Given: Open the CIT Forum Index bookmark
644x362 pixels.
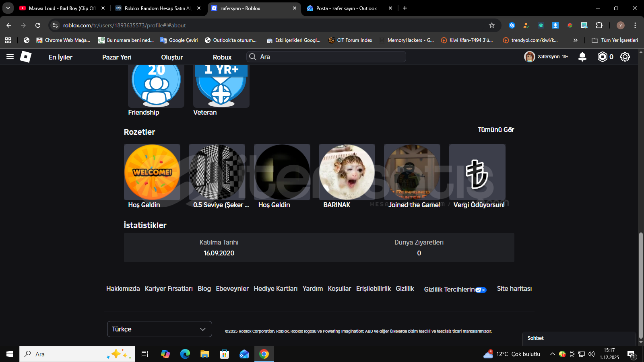Looking at the screenshot, I should [x=350, y=40].
